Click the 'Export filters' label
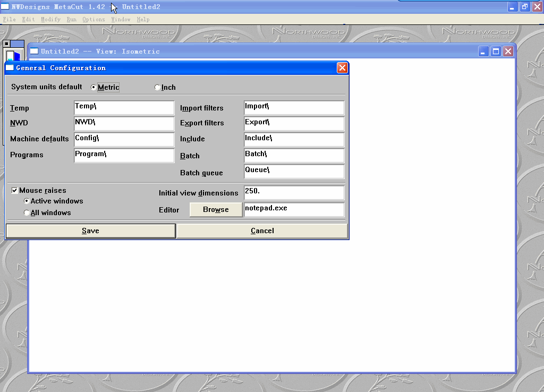Image resolution: width=544 pixels, height=392 pixels. tap(202, 123)
